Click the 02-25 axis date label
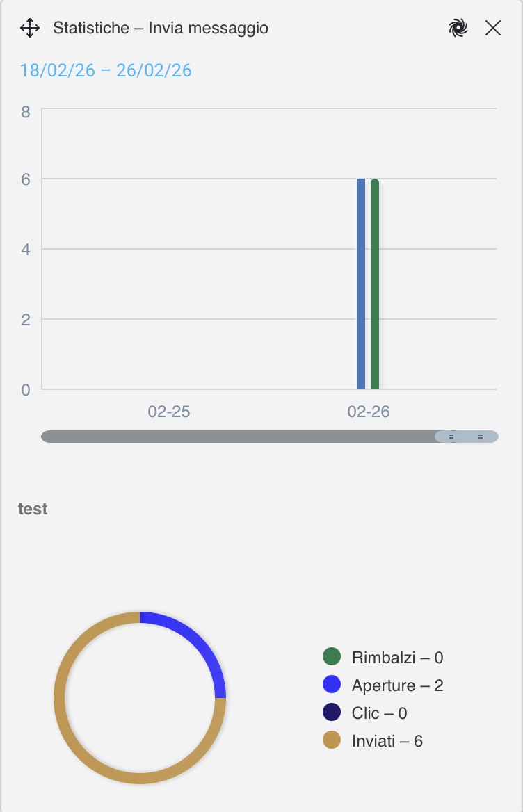Viewport: 523px width, 812px height. pos(169,412)
